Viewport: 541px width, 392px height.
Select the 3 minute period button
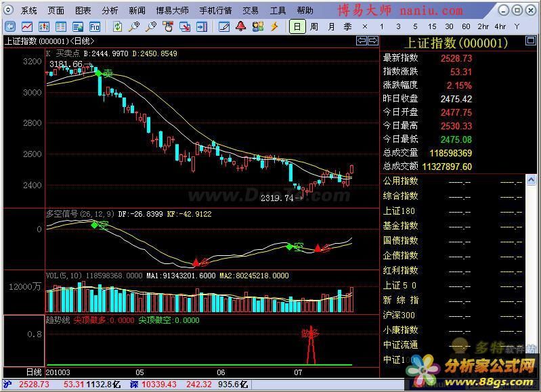399,26
